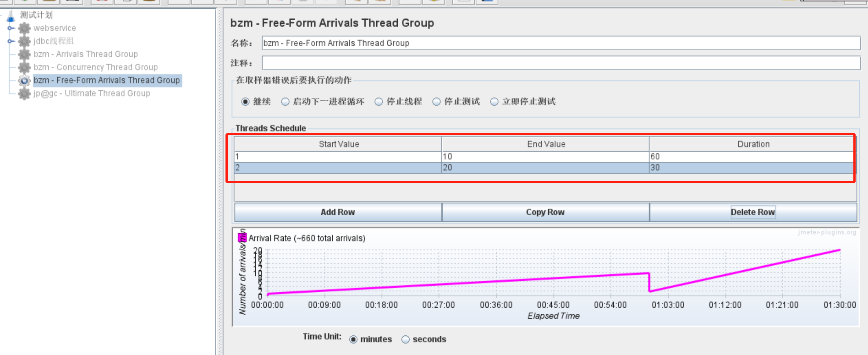Choose the 停止线程 radio option
Viewport: 868px width, 355px height.
coord(379,102)
